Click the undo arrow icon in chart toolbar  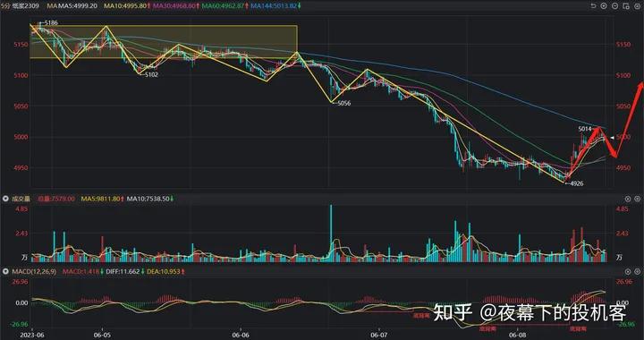[x=593, y=6]
